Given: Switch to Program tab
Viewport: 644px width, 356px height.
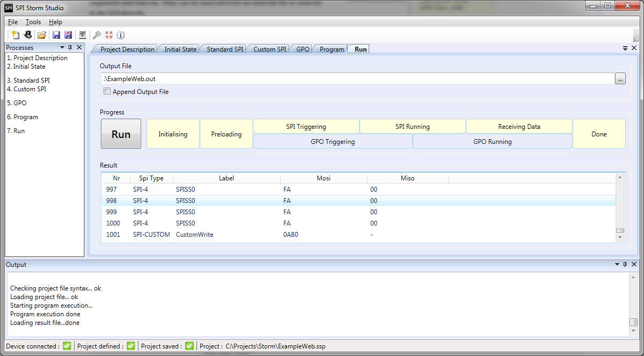Looking at the screenshot, I should pyautogui.click(x=332, y=49).
